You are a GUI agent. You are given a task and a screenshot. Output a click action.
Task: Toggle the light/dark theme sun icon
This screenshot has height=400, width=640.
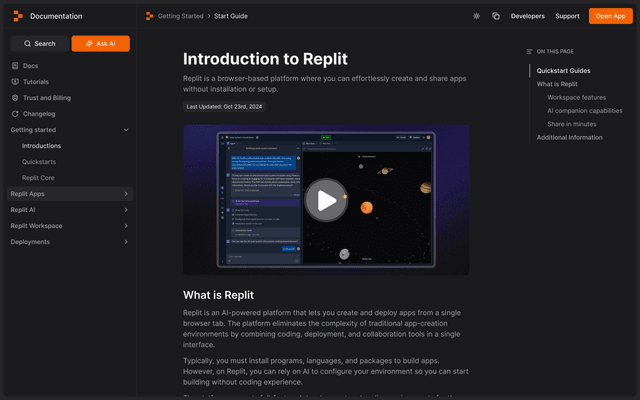pos(476,16)
